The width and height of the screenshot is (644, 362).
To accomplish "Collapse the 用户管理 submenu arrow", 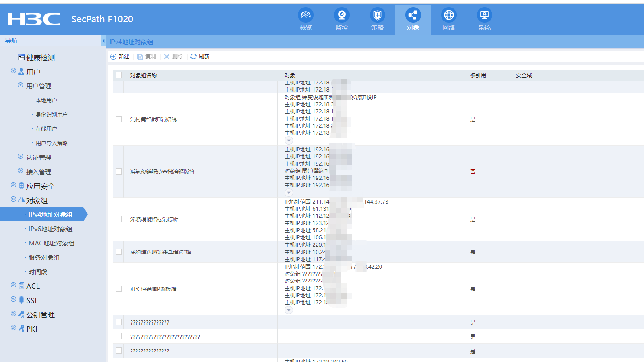I will tap(21, 85).
